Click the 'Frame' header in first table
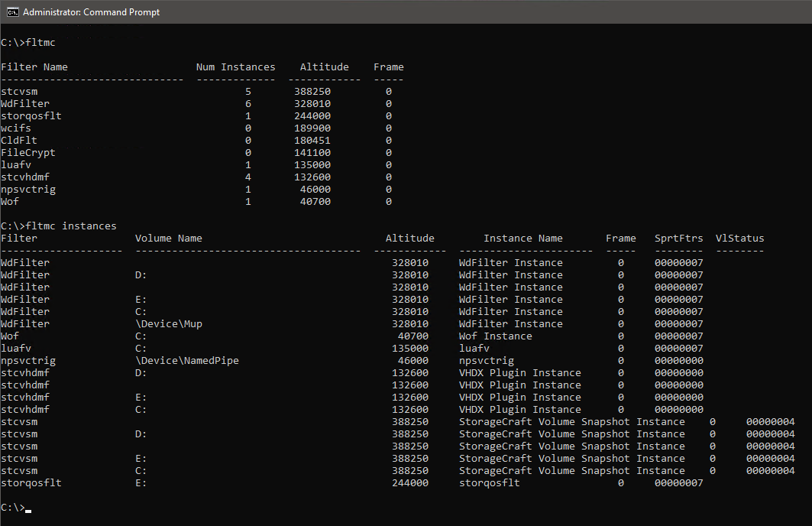Image resolution: width=812 pixels, height=526 pixels. tap(388, 67)
